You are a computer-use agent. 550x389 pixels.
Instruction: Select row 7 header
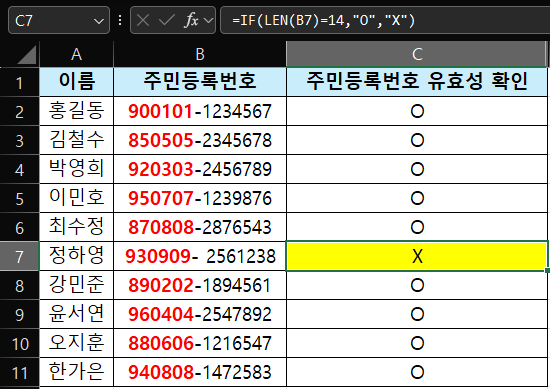click(19, 256)
